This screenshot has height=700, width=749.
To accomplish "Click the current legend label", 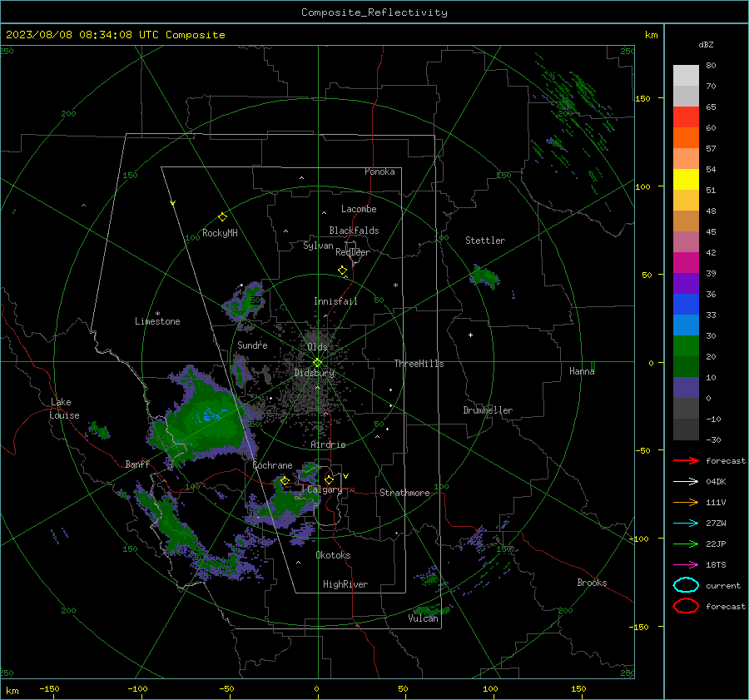I will pyautogui.click(x=723, y=585).
